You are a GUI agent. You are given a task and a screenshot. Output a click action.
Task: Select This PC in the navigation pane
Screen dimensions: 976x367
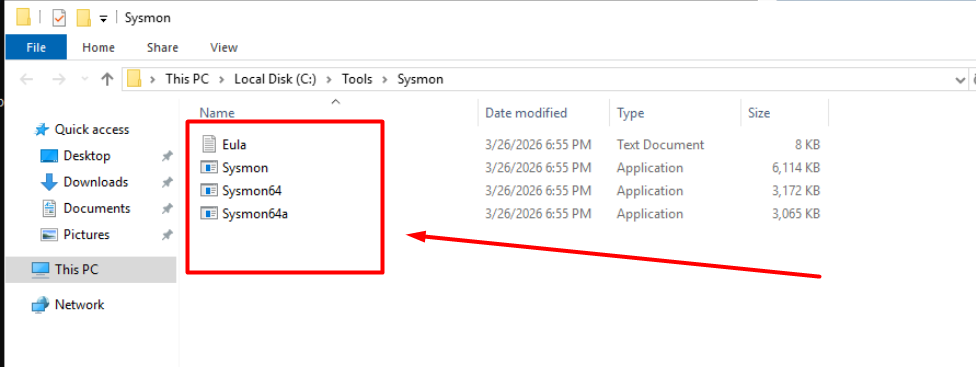click(91, 269)
